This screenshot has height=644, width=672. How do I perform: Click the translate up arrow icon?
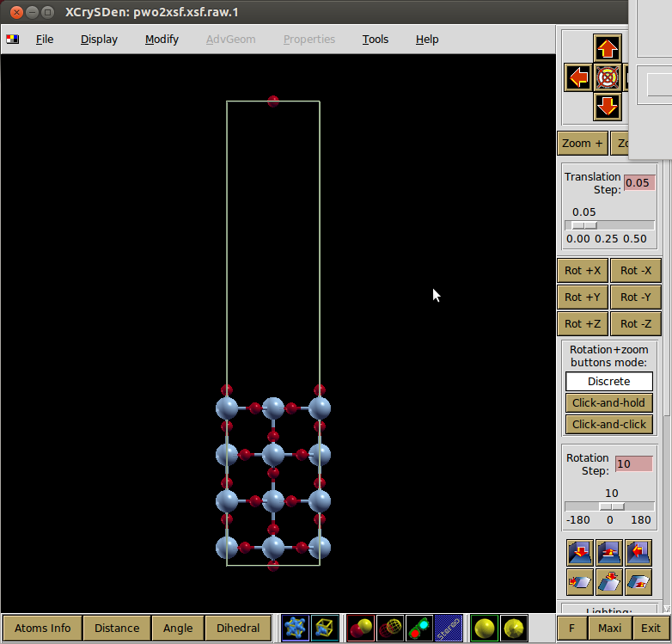coord(608,48)
